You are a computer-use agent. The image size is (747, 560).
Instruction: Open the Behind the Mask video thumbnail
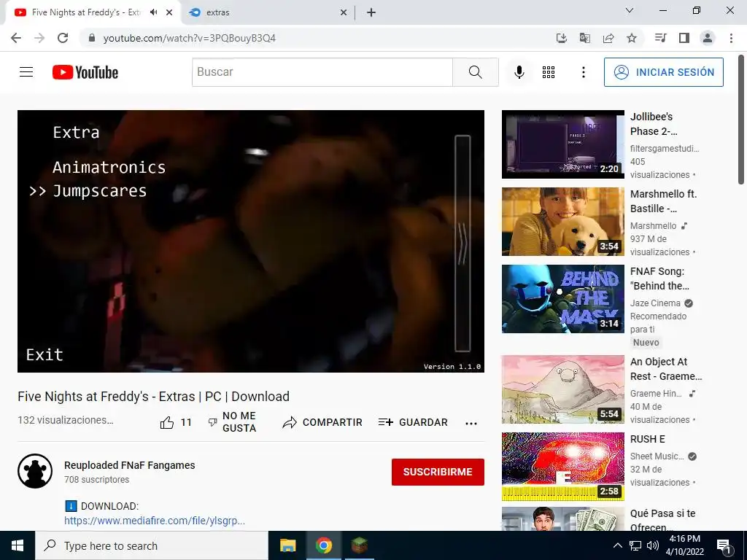click(x=563, y=298)
